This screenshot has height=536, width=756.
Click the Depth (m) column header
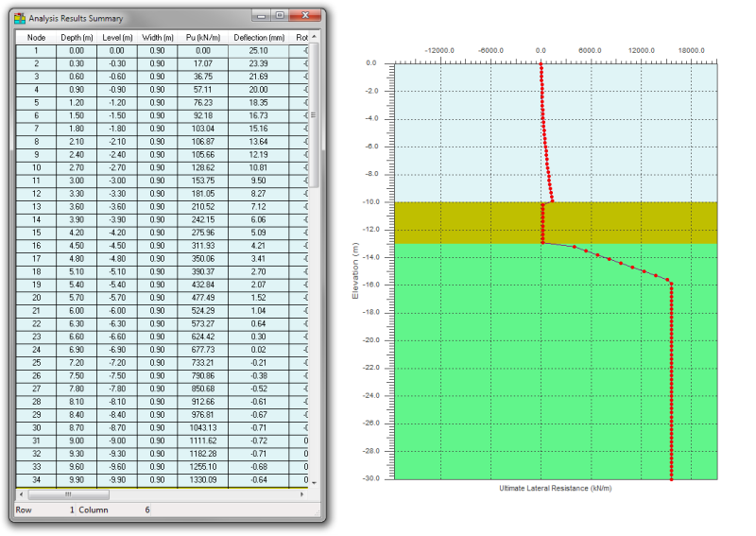[77, 38]
